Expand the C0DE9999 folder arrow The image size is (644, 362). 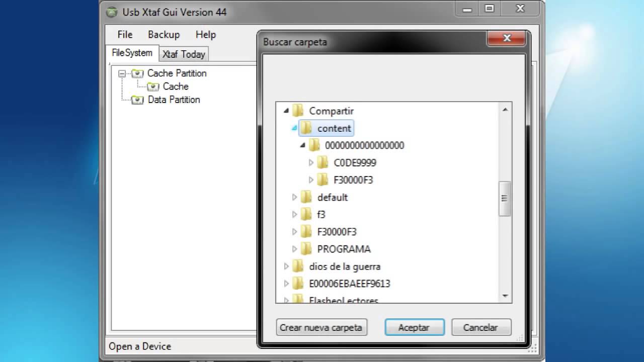click(x=311, y=162)
